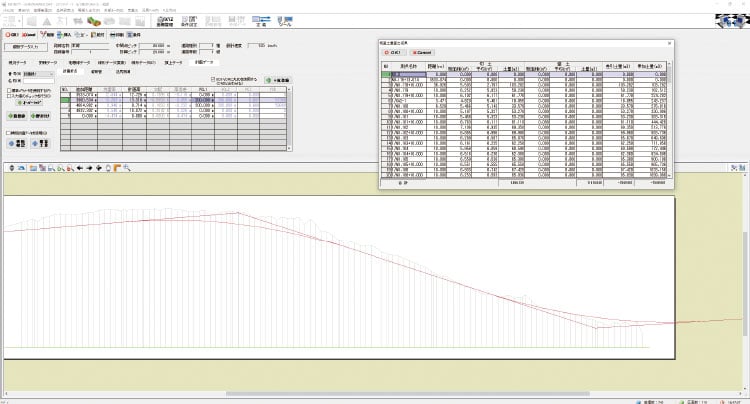The height and width of the screenshot is (404, 750).
Task: Select the middle sub-tab under the data tabs
Action: coord(96,72)
